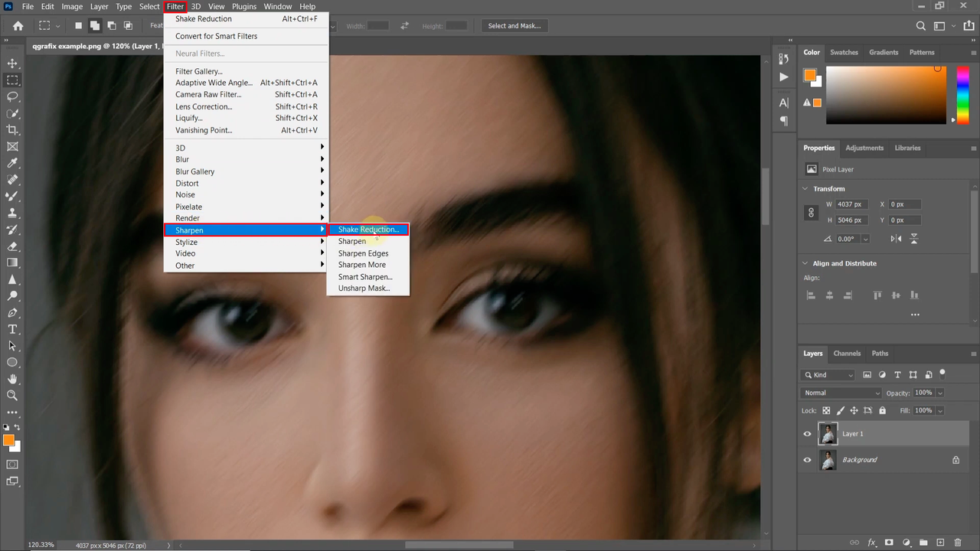This screenshot has height=551, width=980.
Task: Collapse the Transform section
Action: (805, 189)
